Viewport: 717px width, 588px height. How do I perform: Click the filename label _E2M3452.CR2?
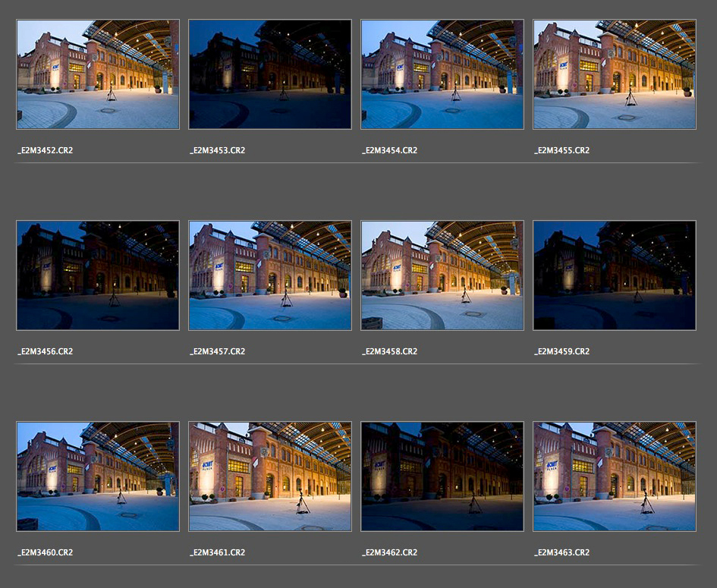coord(46,150)
